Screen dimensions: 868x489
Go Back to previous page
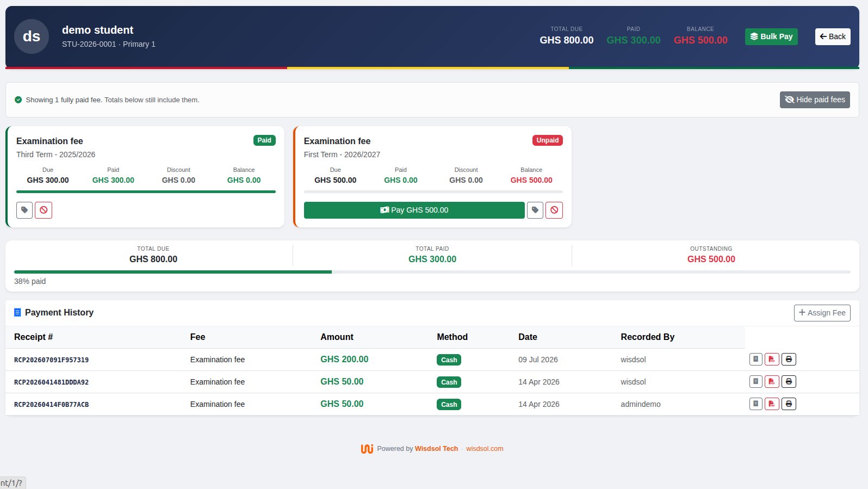(x=833, y=36)
